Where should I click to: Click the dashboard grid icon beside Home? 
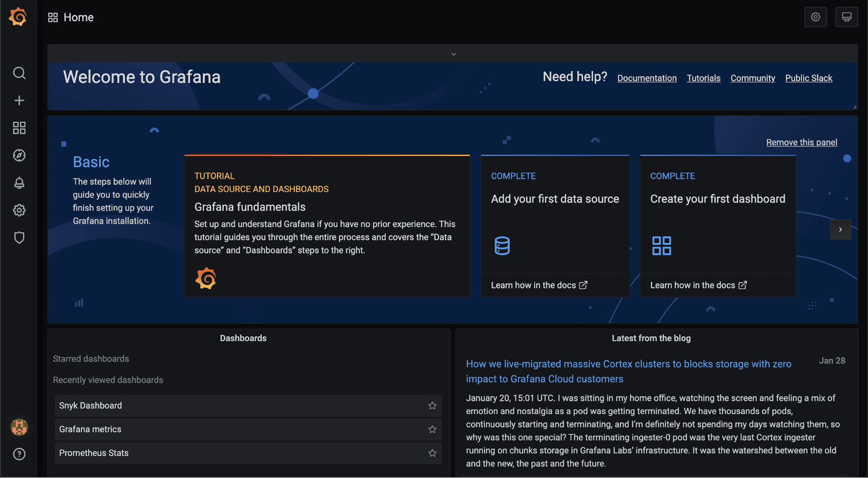pos(53,17)
